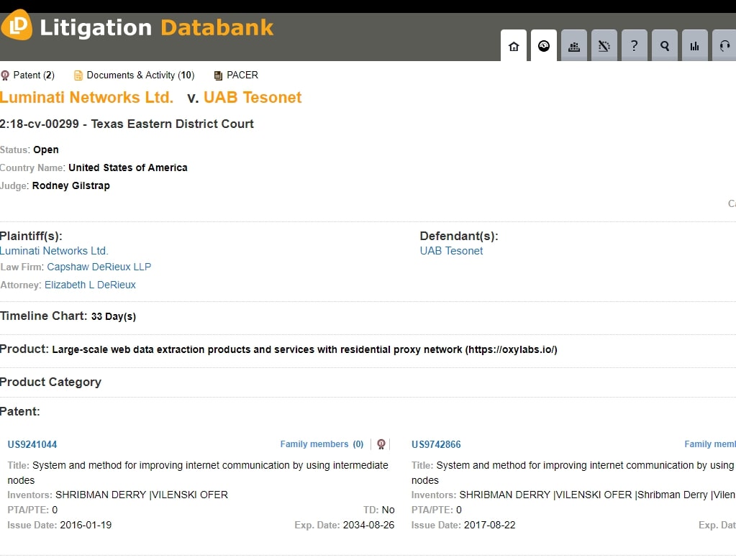
Task: Click the ribbon icon beside Family members (0)
Action: coord(381,444)
